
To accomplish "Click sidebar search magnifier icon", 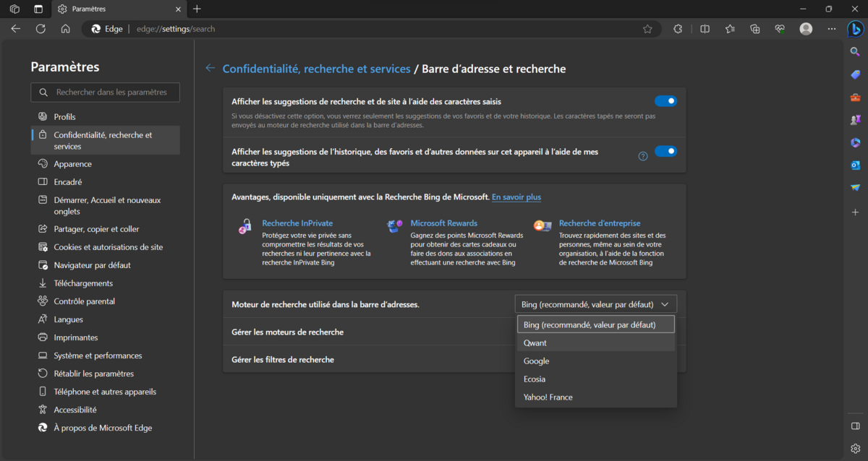I will pyautogui.click(x=855, y=52).
